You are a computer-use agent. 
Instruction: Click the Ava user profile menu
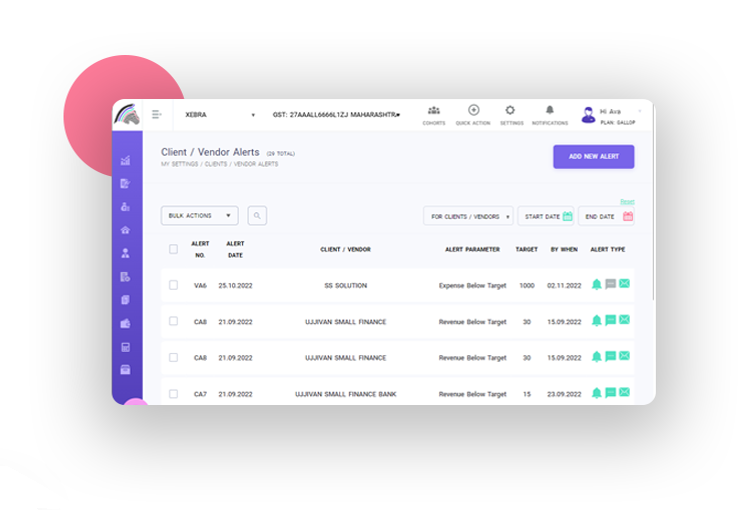[x=609, y=115]
